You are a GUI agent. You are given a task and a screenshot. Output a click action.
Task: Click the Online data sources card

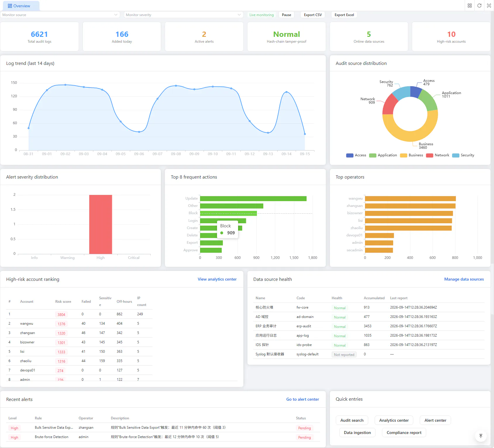coord(369,37)
